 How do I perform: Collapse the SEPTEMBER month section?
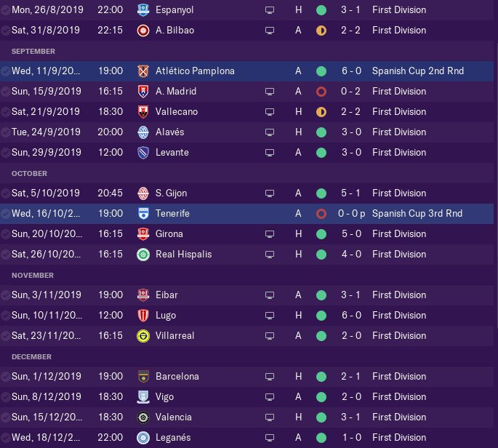(33, 52)
